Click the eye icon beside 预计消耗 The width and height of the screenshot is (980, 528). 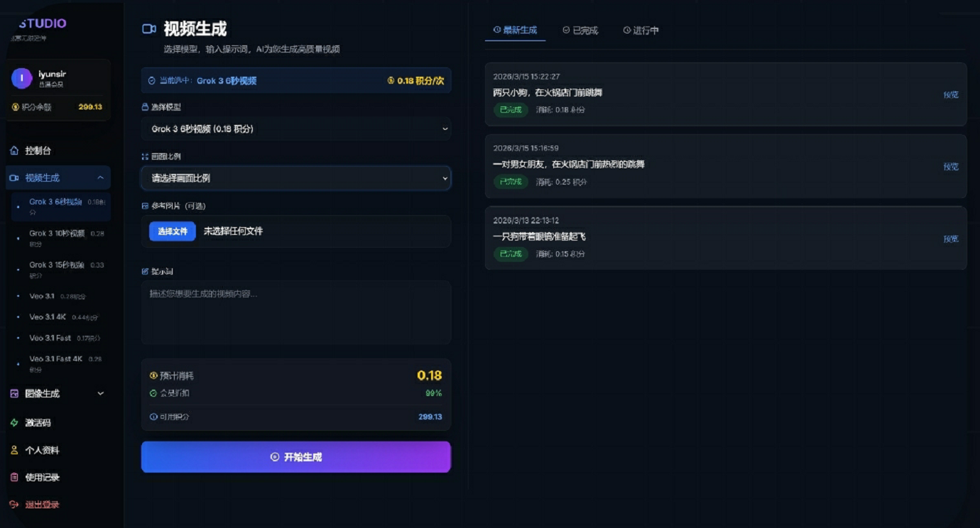click(153, 375)
